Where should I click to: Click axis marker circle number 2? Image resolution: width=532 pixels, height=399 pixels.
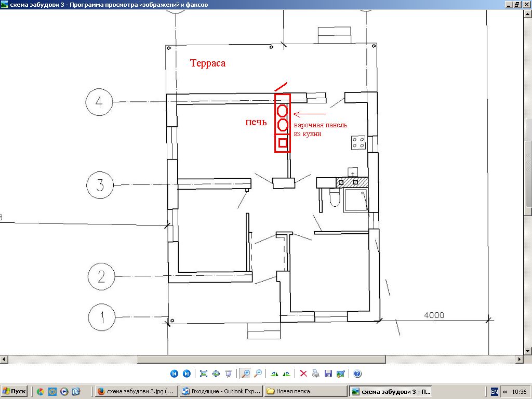pyautogui.click(x=101, y=276)
